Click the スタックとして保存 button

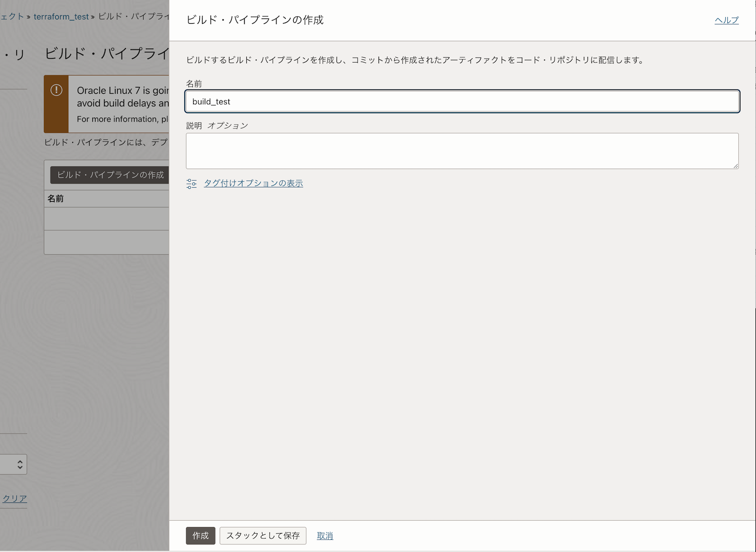click(262, 535)
